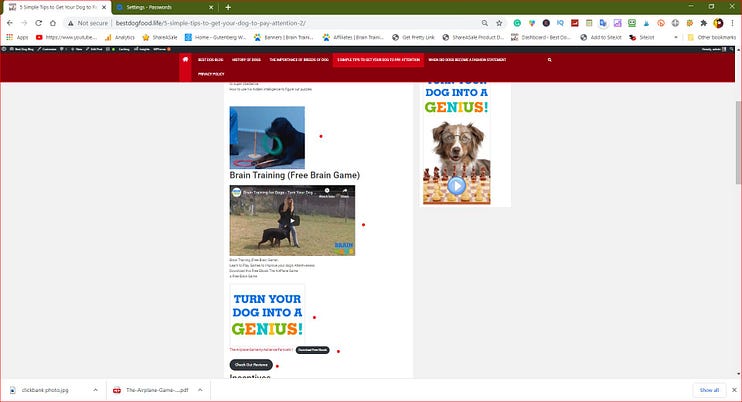
Task: Close the 5 Simple Tips tab
Action: pyautogui.click(x=104, y=7)
